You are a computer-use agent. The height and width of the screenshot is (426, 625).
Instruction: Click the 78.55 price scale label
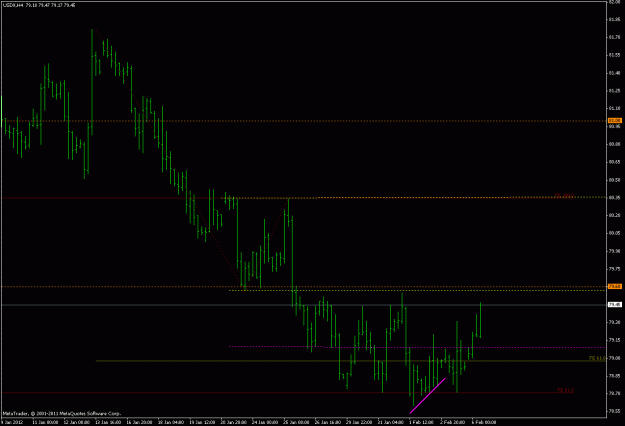point(614,411)
